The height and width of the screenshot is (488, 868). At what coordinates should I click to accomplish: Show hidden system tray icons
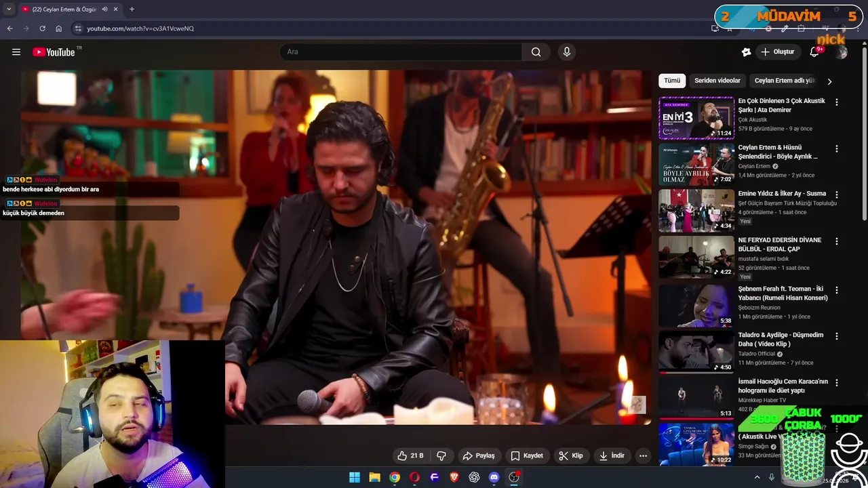757,477
